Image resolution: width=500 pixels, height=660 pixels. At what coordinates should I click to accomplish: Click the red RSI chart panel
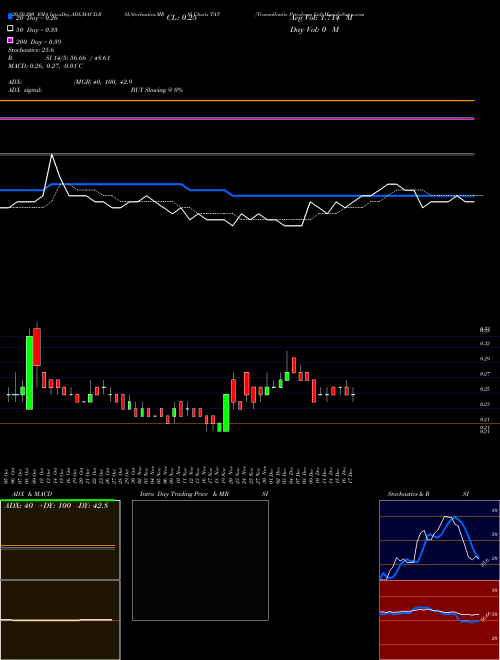click(x=439, y=620)
